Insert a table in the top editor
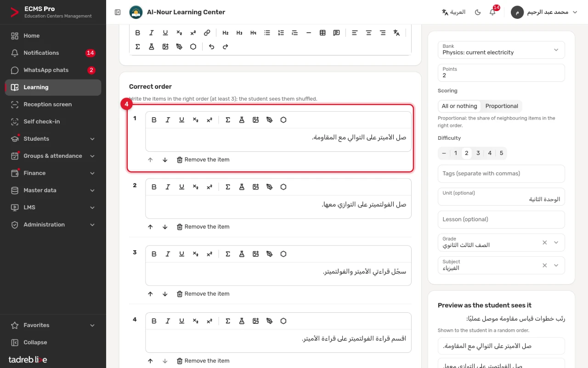The image size is (588, 368). pyautogui.click(x=322, y=33)
